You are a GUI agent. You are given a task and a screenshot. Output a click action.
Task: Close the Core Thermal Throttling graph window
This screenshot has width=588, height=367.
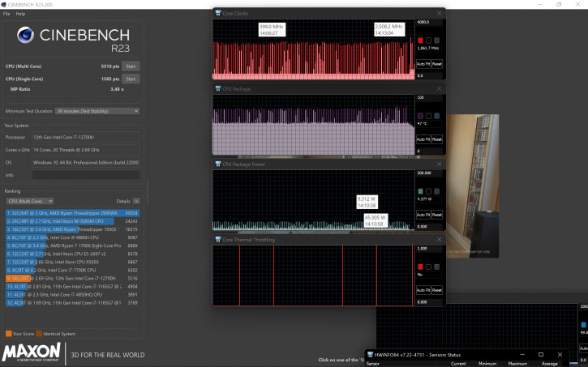point(439,239)
